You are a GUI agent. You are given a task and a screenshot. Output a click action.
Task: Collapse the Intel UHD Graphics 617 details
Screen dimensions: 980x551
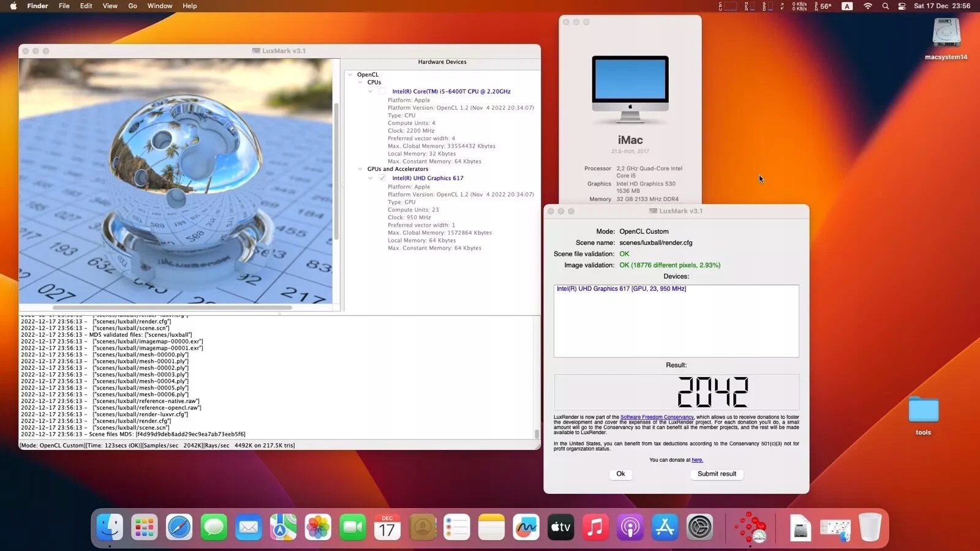pos(371,178)
